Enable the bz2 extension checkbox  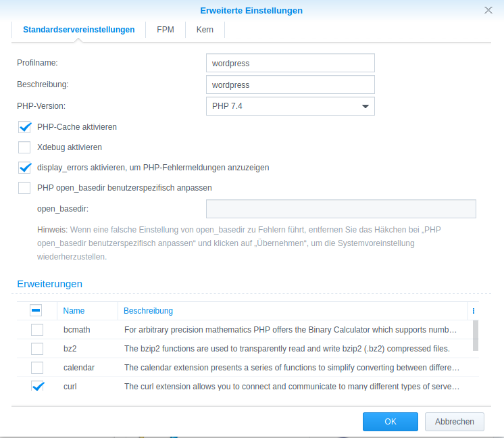pos(37,349)
